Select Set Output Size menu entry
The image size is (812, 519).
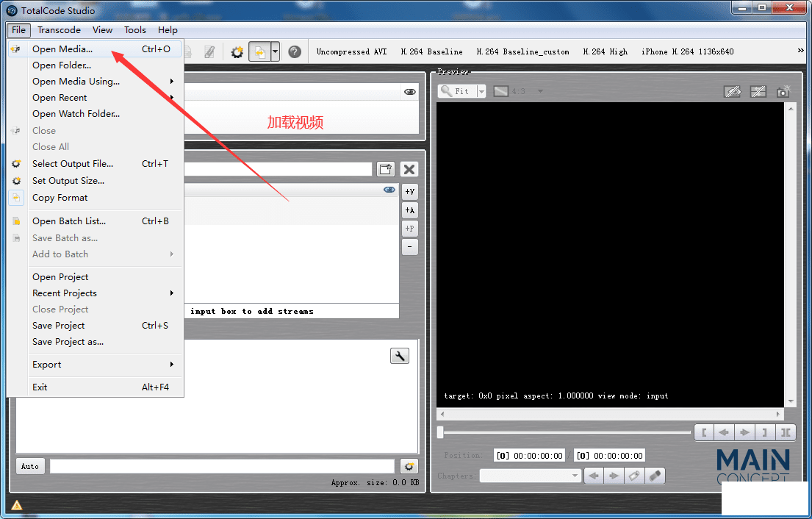pyautogui.click(x=96, y=181)
